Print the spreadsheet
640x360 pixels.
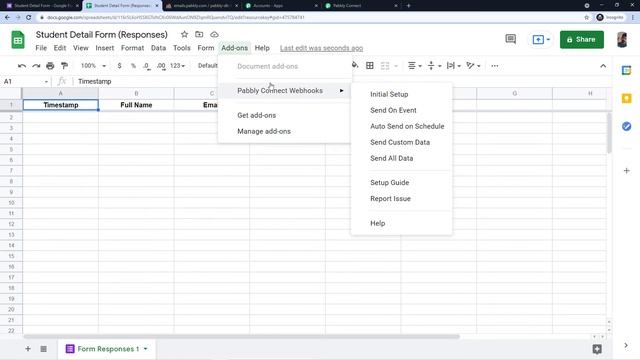[x=50, y=66]
